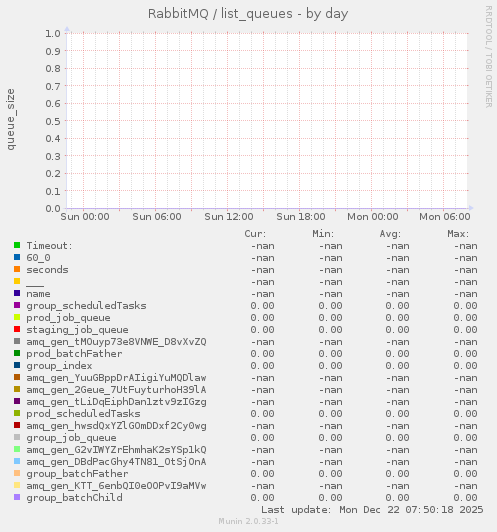Viewport: 497px width, 532px height.
Task: Click the group_batchFather legend label
Action: (77, 474)
